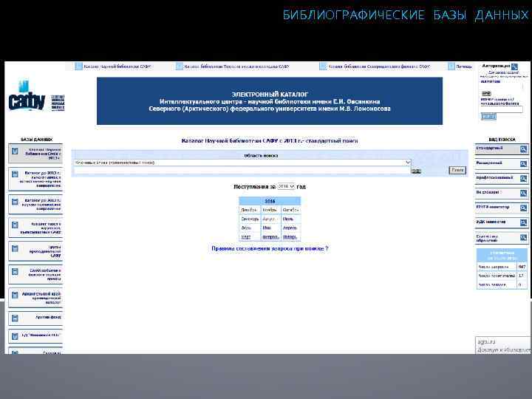532x399 pixels.
Task: Click the Число посетителей statistics row
Action: 502,276
